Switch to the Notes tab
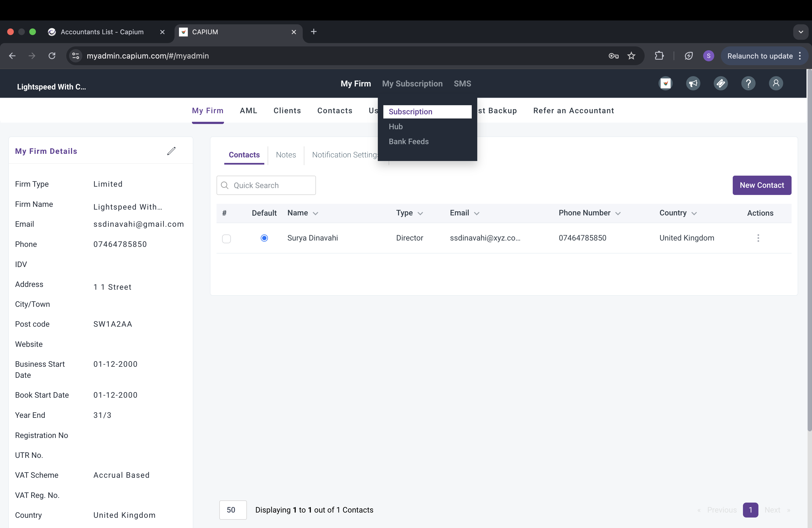This screenshot has height=528, width=812. pos(286,155)
